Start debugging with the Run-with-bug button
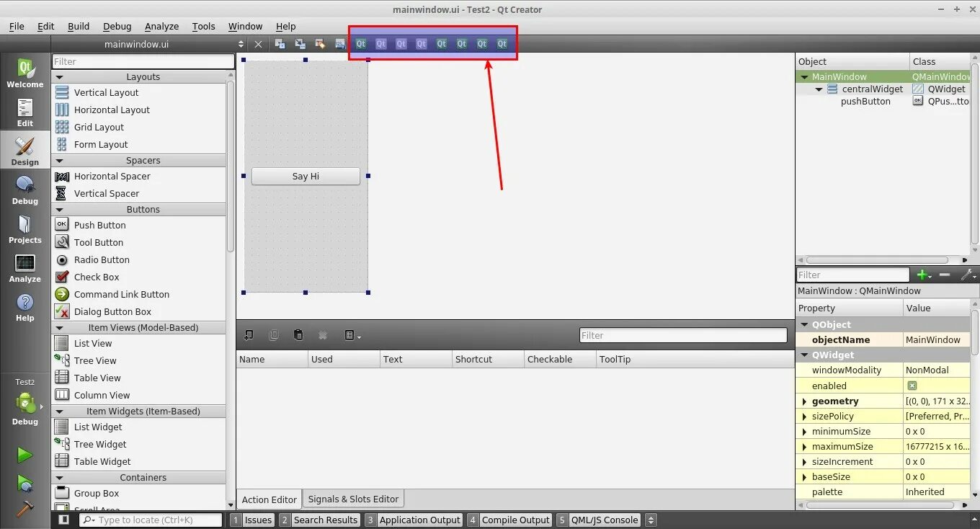Image resolution: width=980 pixels, height=529 pixels. pos(25,482)
